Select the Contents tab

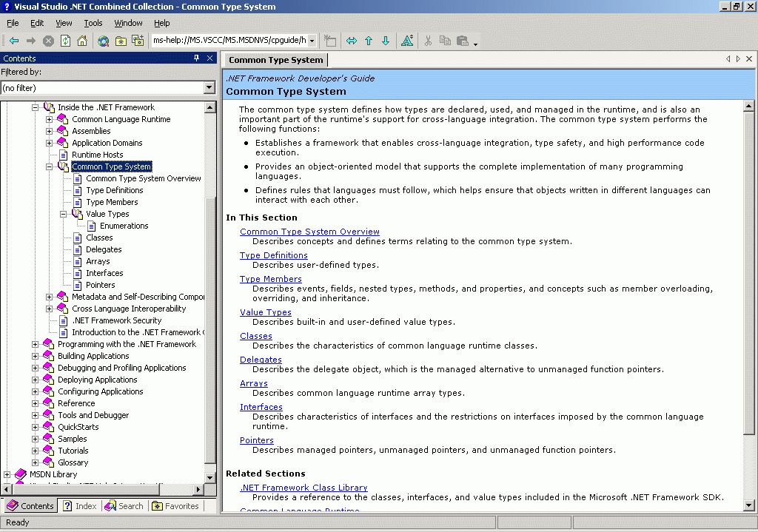click(30, 506)
